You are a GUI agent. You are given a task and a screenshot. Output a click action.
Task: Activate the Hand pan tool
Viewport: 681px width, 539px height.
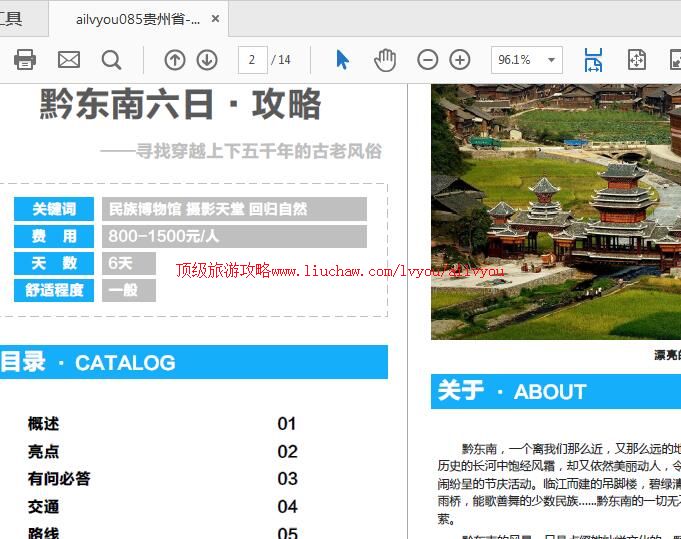[385, 60]
